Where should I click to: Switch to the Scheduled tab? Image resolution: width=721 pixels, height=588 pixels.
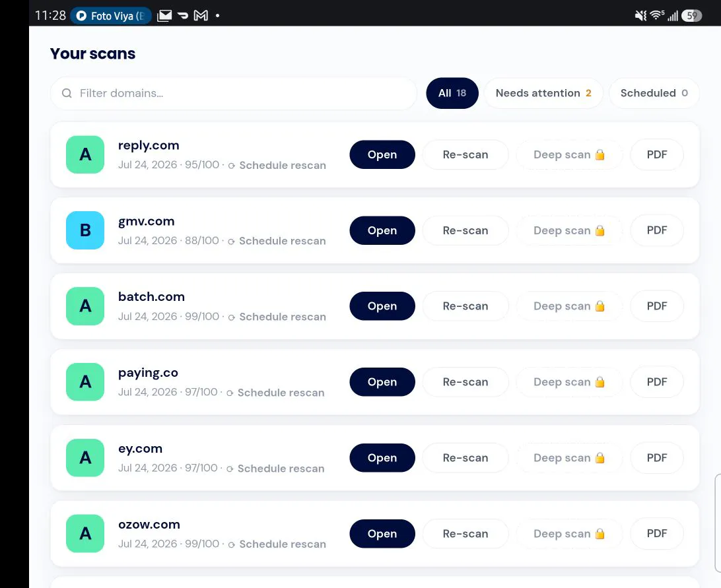(654, 93)
